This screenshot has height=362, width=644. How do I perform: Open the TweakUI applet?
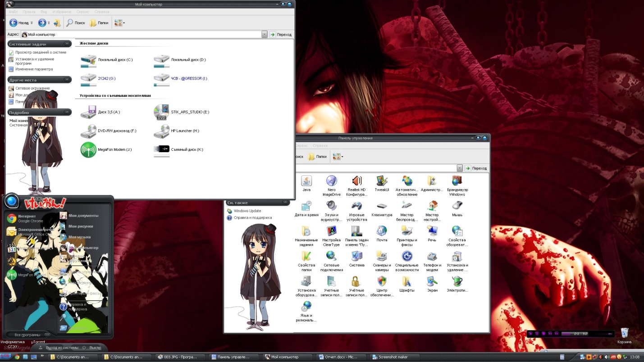point(382,184)
